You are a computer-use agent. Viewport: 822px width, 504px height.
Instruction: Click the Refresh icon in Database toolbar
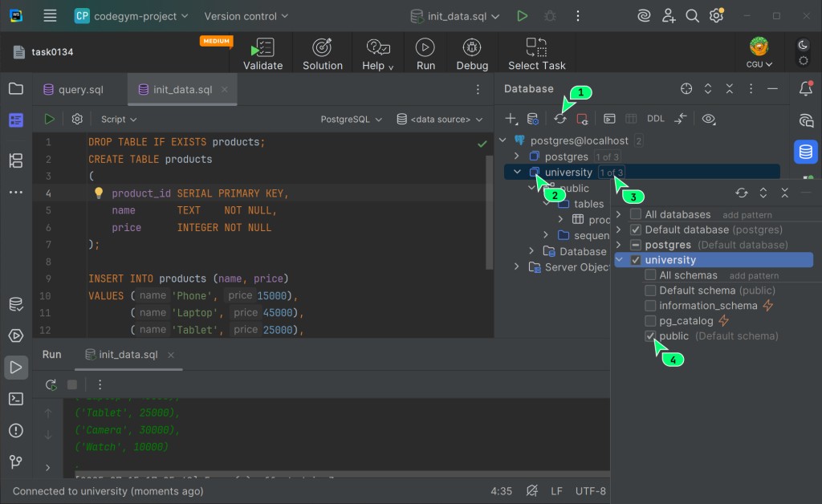point(560,119)
